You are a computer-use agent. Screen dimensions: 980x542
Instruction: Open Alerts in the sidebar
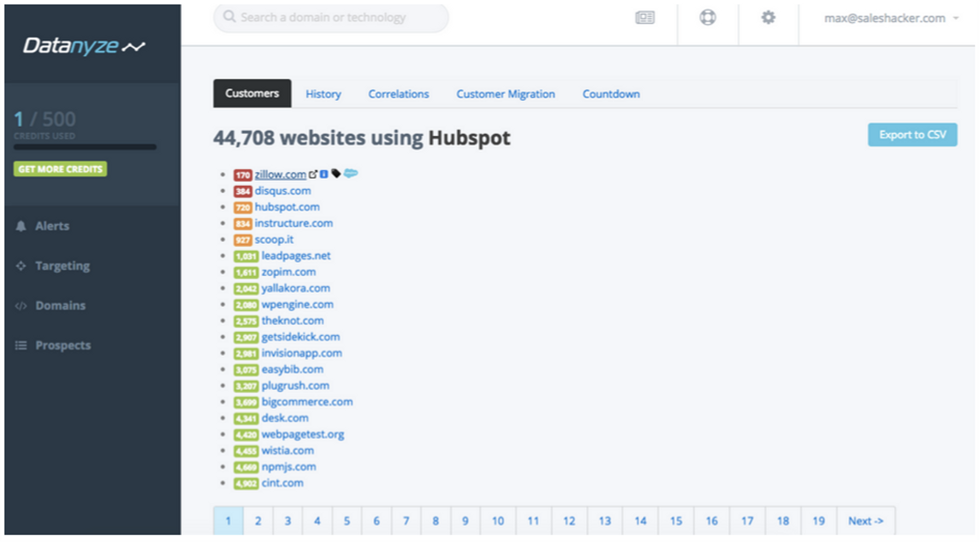tap(52, 226)
